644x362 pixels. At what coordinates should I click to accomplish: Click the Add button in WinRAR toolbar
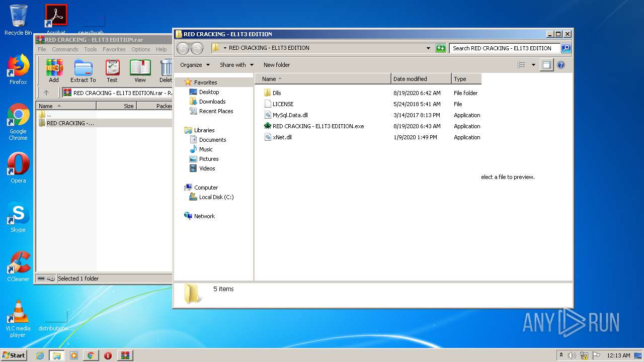[54, 70]
